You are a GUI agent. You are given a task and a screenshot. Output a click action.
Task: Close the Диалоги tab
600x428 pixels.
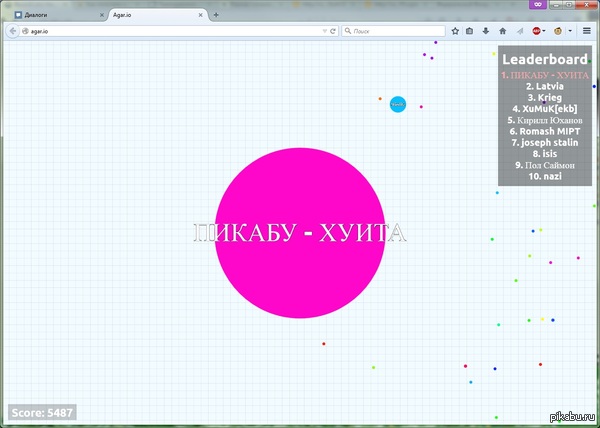tap(102, 15)
